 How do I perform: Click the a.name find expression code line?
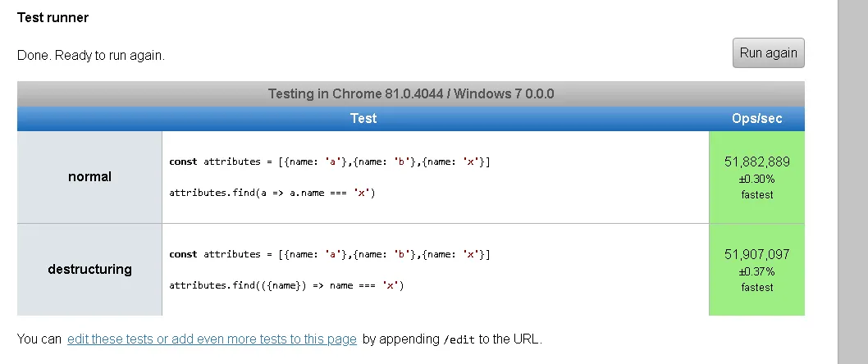pyautogui.click(x=272, y=193)
